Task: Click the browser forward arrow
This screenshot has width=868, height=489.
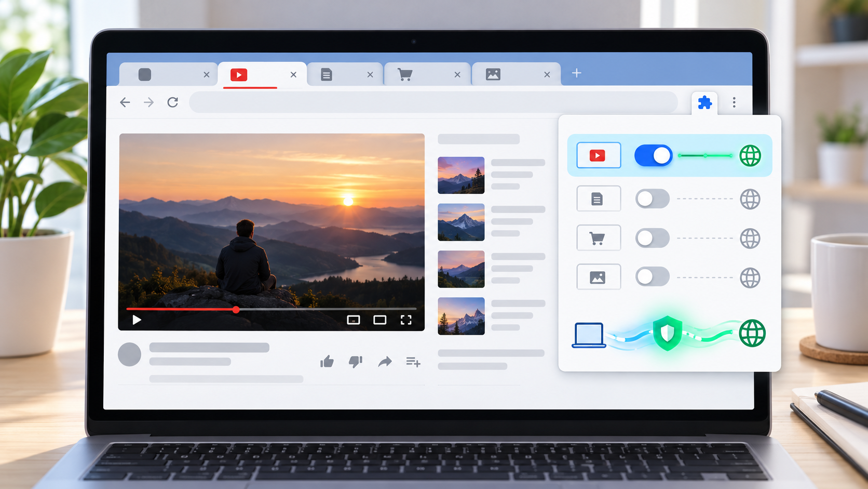Action: [149, 102]
